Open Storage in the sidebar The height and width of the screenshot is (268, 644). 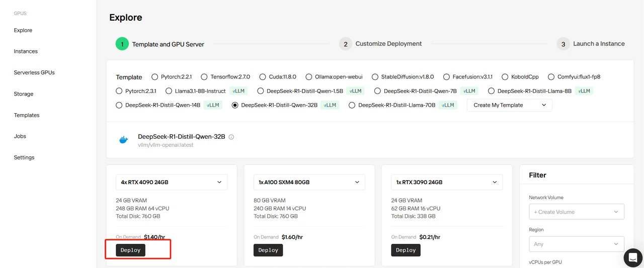(x=24, y=94)
